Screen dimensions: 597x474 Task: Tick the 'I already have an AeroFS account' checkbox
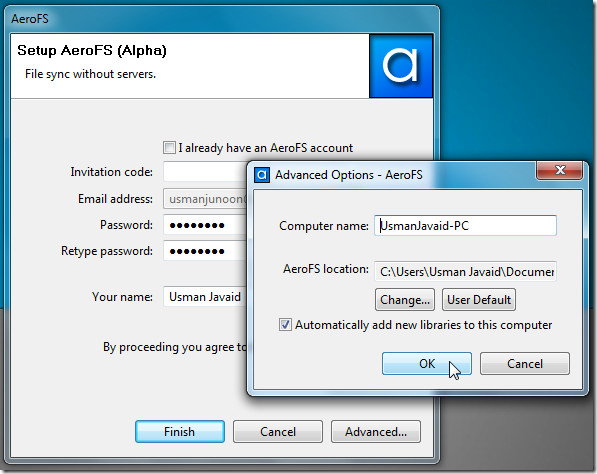click(169, 147)
